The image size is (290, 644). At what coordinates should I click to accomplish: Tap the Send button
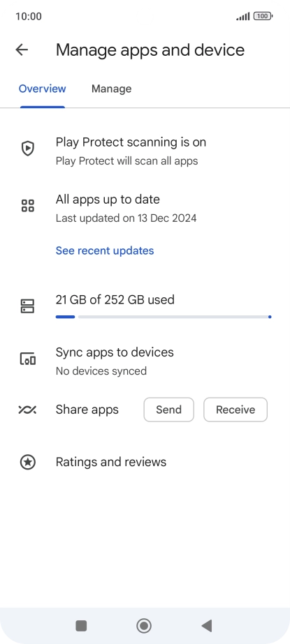click(168, 410)
